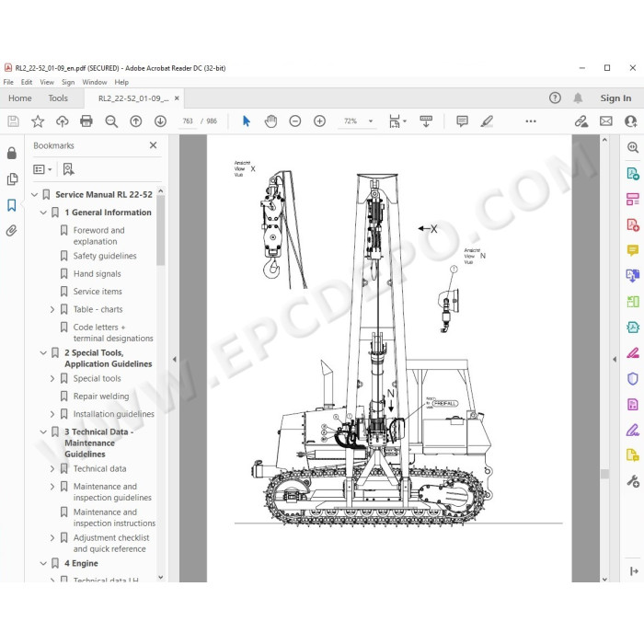
Task: Click the current page number field
Action: (188, 121)
